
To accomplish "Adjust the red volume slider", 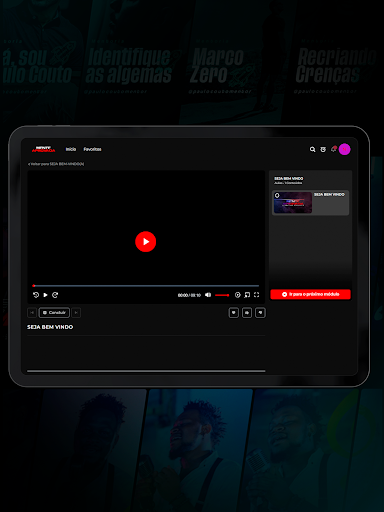I will (222, 295).
